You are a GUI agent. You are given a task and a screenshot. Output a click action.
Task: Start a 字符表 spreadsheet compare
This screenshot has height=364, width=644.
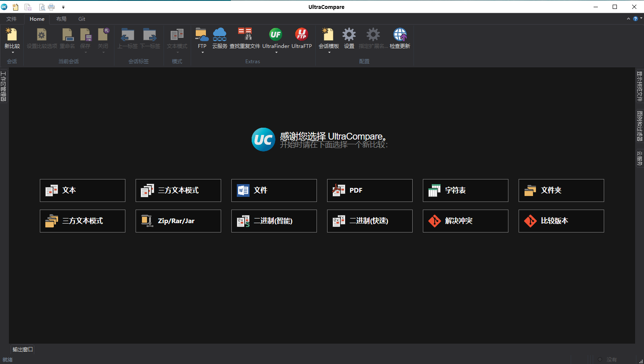pyautogui.click(x=466, y=190)
